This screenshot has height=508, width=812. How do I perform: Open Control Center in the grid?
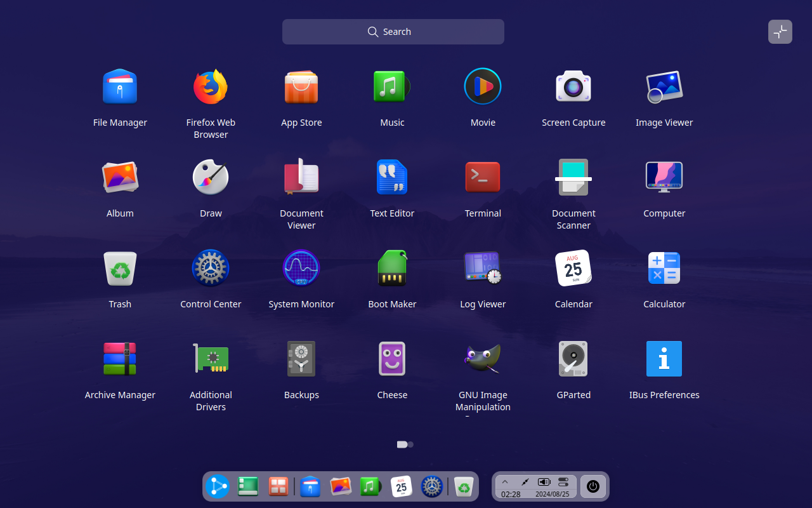click(x=211, y=268)
